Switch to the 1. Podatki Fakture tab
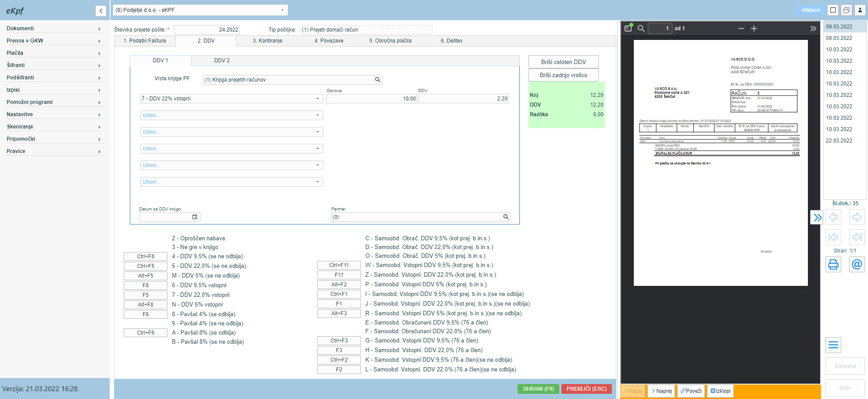This screenshot has height=399, width=868. point(145,41)
